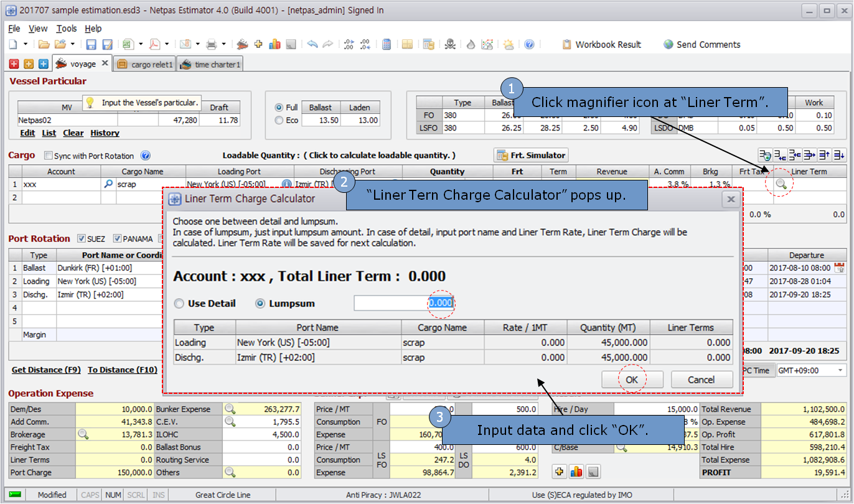Click the Printer icon
This screenshot has width=854, height=504.
(212, 45)
